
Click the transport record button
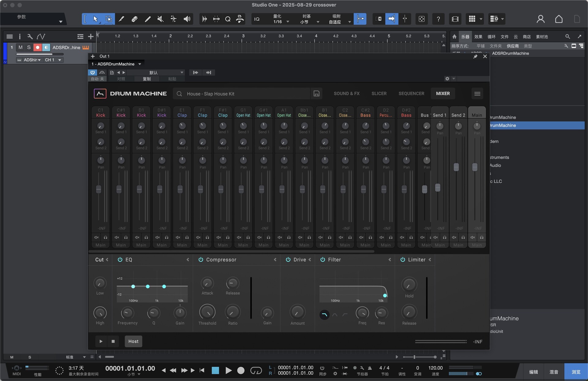point(241,371)
